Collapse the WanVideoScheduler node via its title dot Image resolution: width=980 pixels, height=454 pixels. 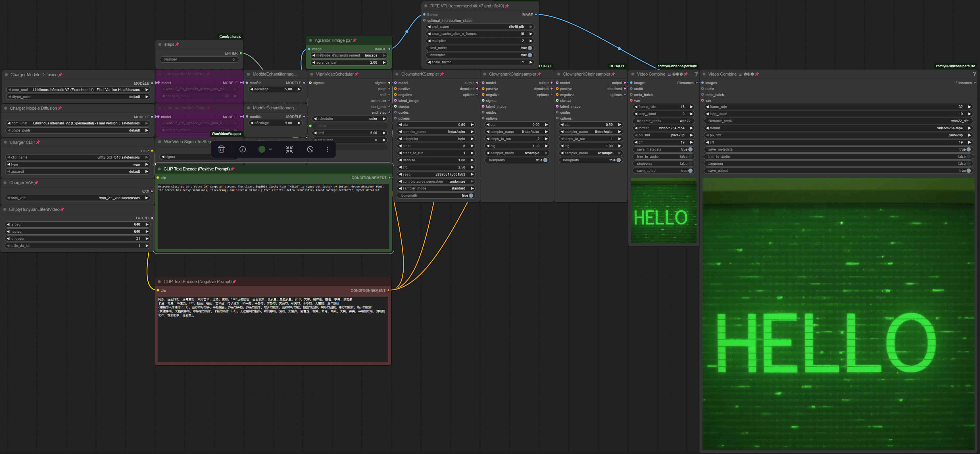pyautogui.click(x=312, y=74)
